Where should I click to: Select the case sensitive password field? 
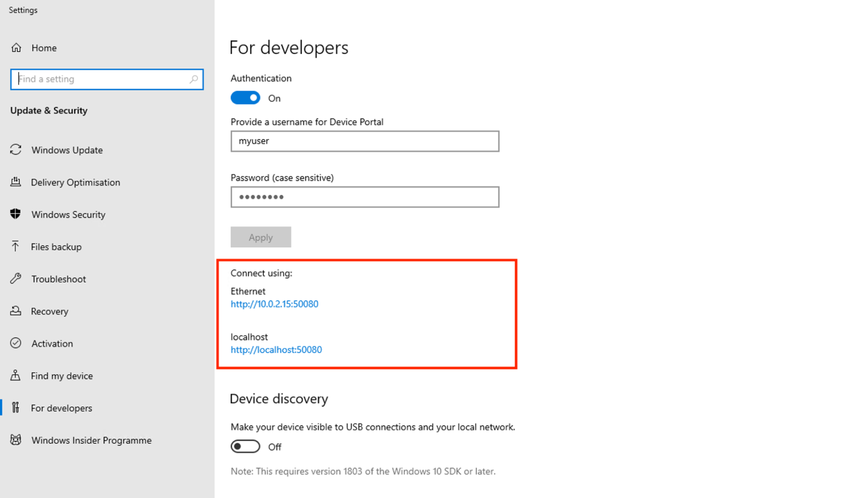[365, 197]
